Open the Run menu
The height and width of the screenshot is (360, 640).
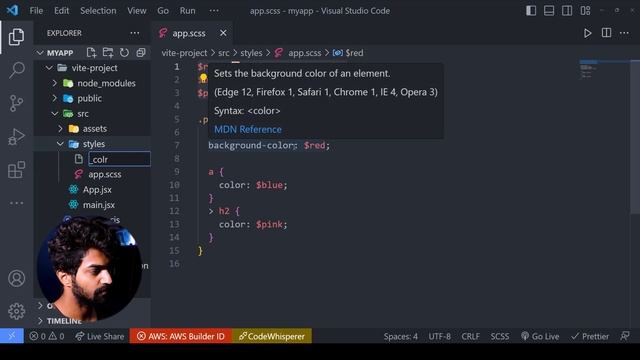[187, 11]
